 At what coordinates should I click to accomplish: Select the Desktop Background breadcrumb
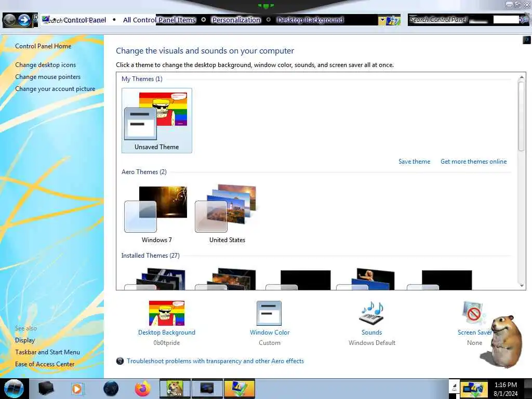[x=310, y=20]
